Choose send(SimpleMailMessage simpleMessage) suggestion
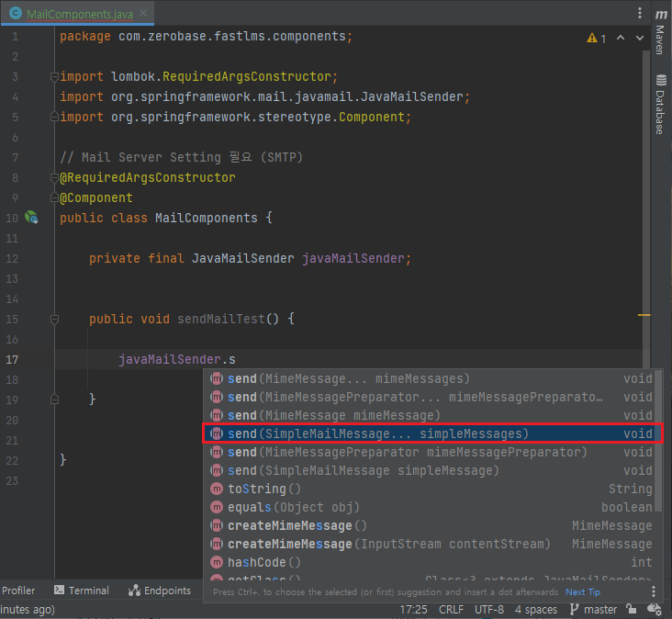 [x=431, y=471]
